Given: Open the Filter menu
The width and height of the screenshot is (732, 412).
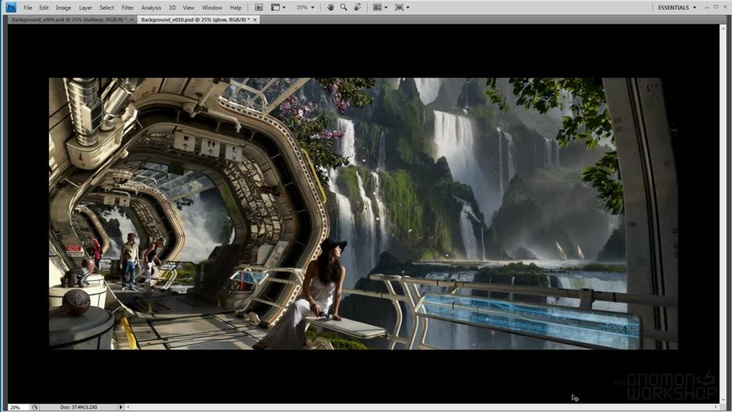Looking at the screenshot, I should [128, 7].
